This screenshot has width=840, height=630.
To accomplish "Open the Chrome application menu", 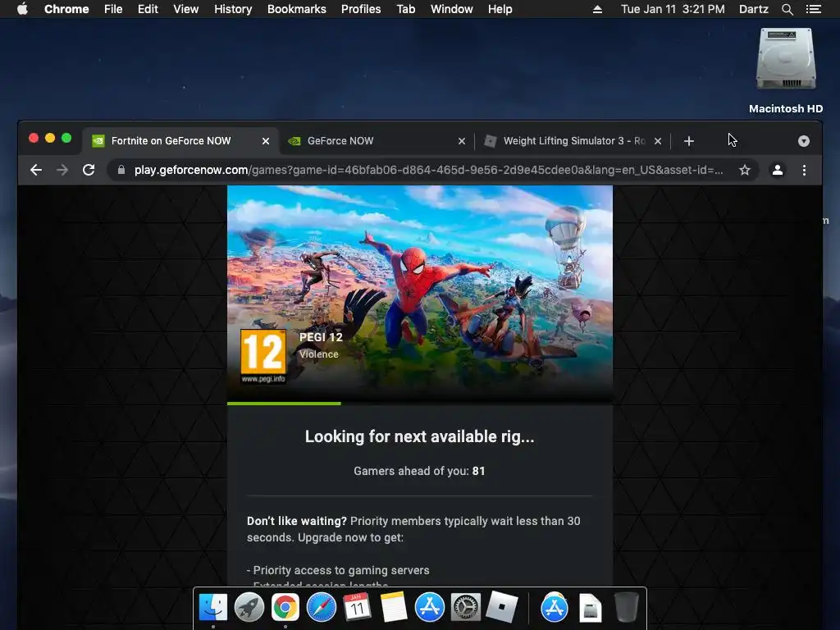I will pyautogui.click(x=66, y=9).
